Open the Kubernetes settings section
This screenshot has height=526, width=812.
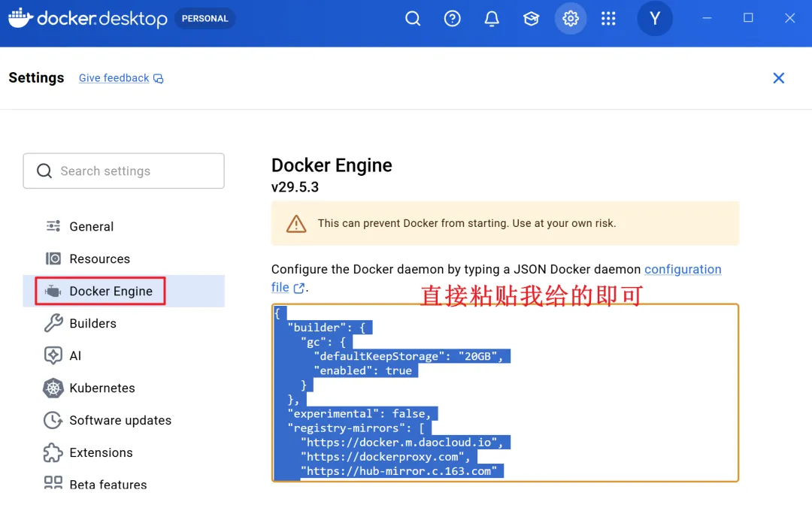tap(124, 388)
